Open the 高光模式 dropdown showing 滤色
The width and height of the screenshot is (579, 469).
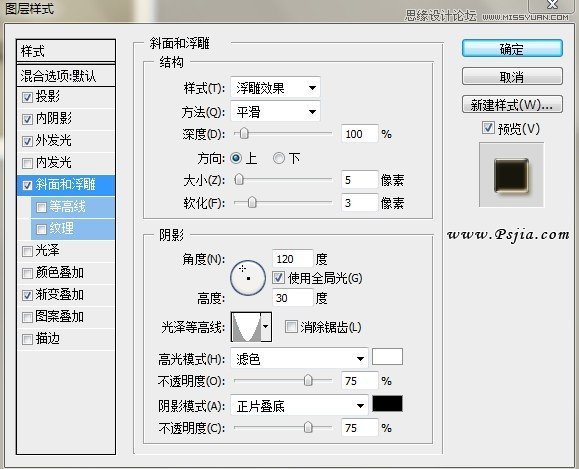[299, 359]
